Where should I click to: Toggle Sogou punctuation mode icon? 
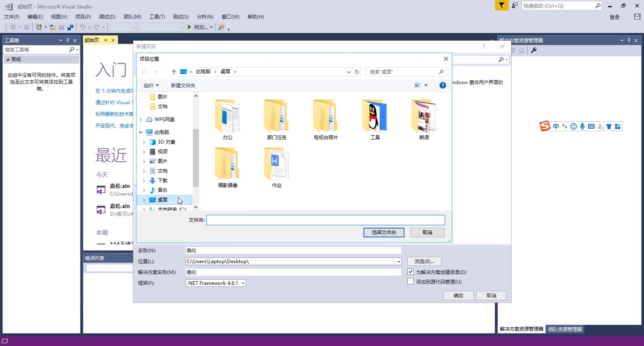(565, 126)
